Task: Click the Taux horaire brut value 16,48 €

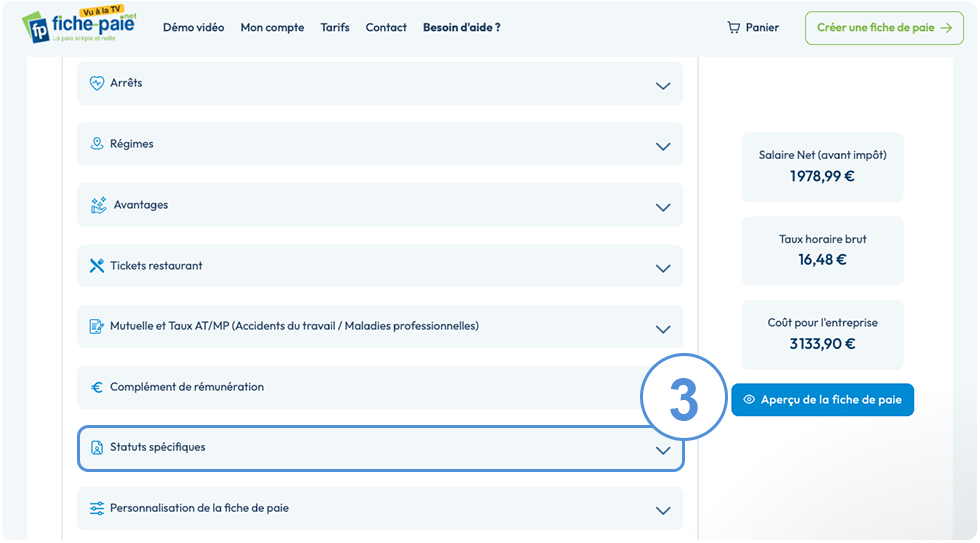Action: (x=822, y=260)
